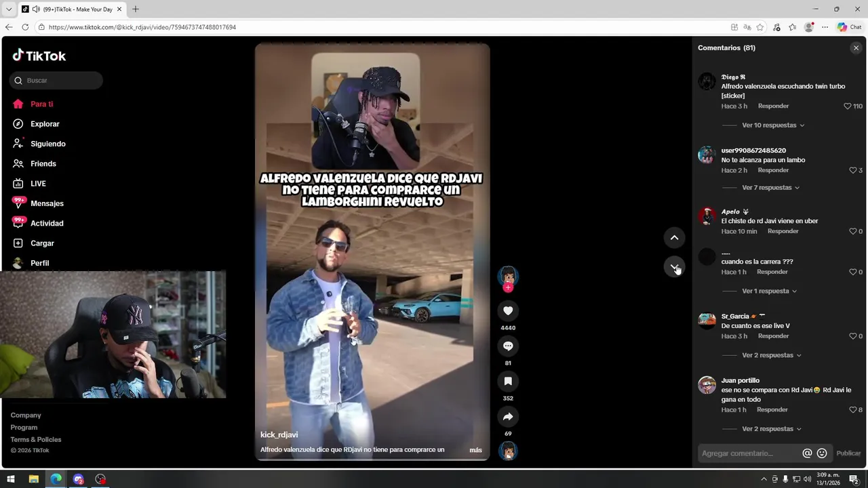Close the Comentarios panel
This screenshot has width=868, height=488.
[856, 48]
